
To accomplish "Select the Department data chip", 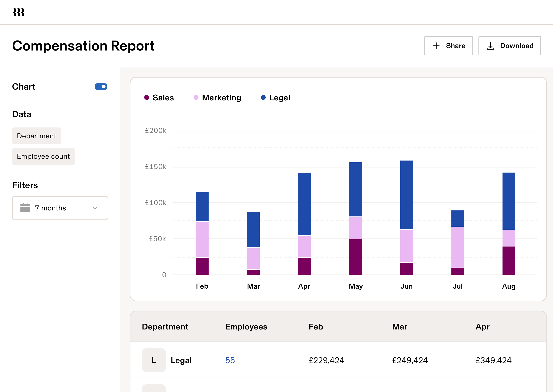I will click(x=36, y=136).
